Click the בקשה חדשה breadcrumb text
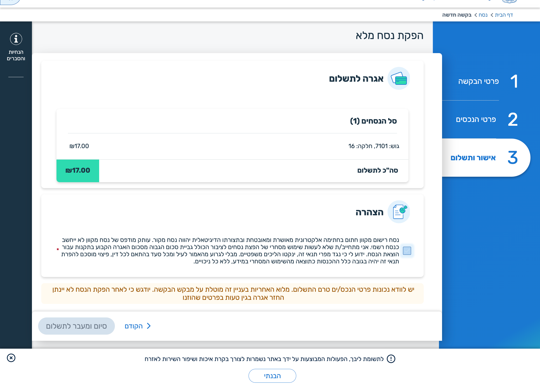 [457, 15]
